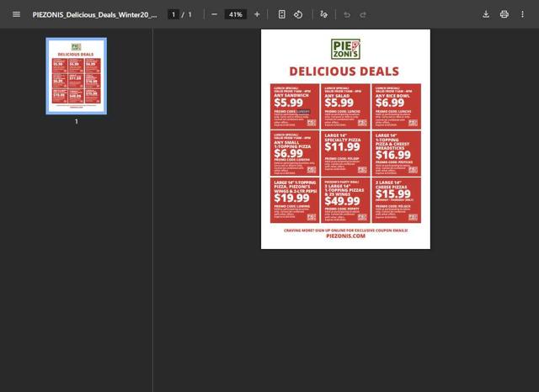Image resolution: width=539 pixels, height=392 pixels.
Task: Click the fit to page icon
Action: tap(281, 14)
